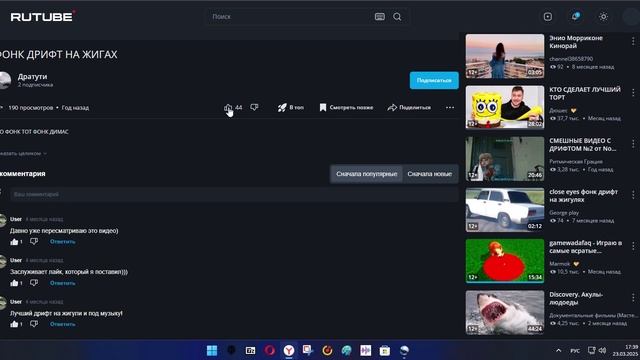Open the Microsoft Store taskbar icon

point(384,350)
